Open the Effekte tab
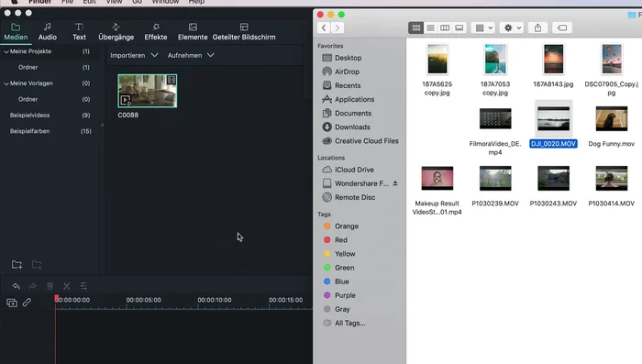The width and height of the screenshot is (642, 364). pyautogui.click(x=156, y=32)
